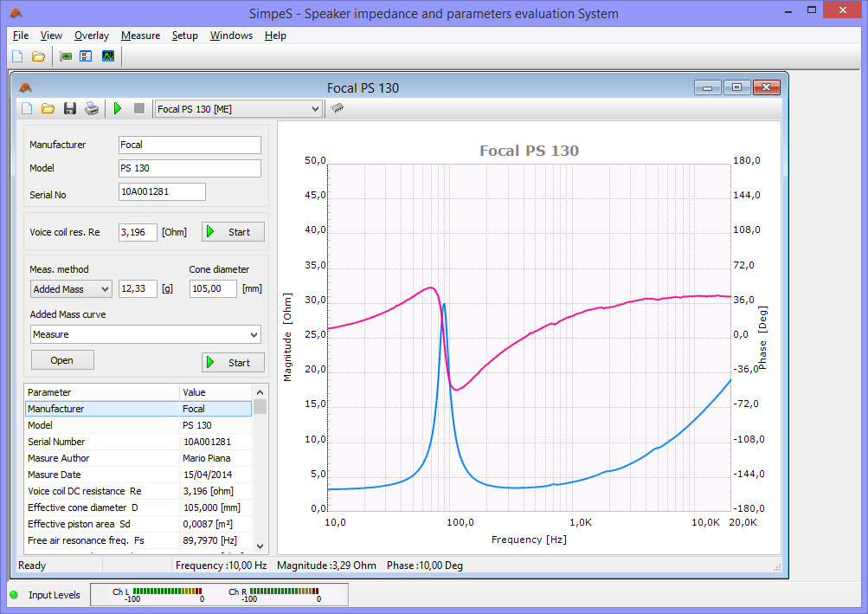Select Voice coil DC resistance Re row
Viewport: 868px width, 614px height.
pos(138,491)
